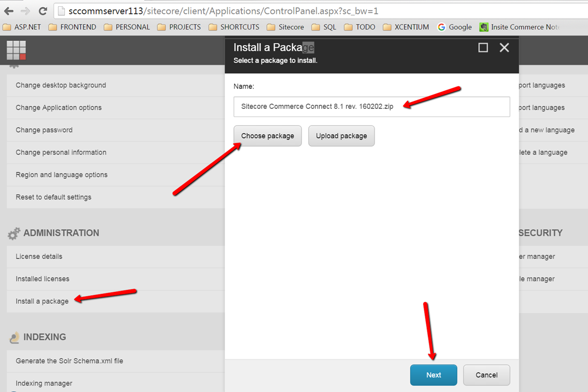
Task: Click the INDEXING section icon
Action: click(x=15, y=338)
